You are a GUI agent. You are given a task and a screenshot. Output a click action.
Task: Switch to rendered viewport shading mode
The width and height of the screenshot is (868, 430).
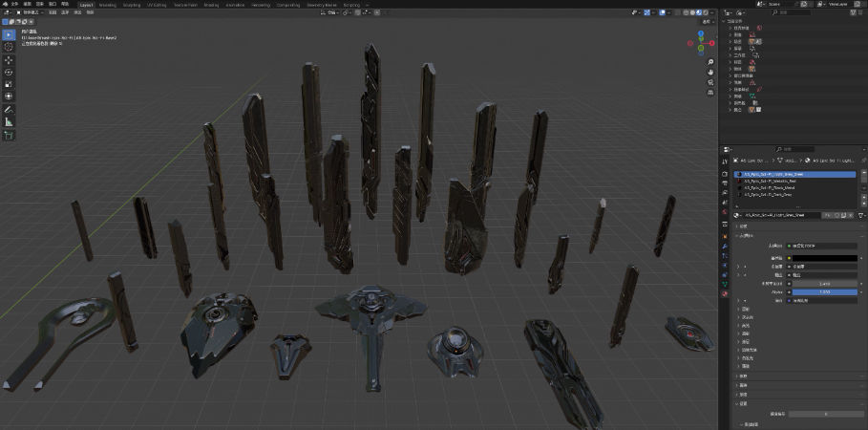tap(706, 13)
